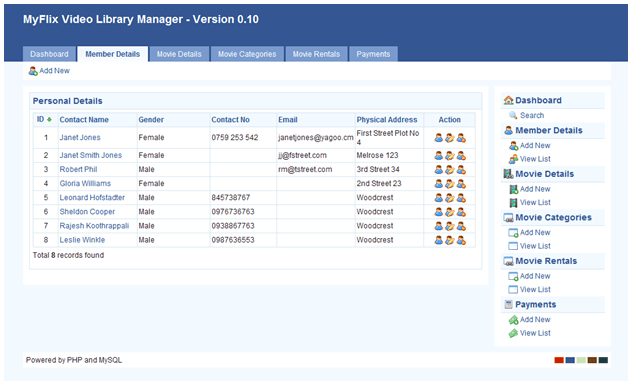Open the Movie Details tab

click(179, 54)
